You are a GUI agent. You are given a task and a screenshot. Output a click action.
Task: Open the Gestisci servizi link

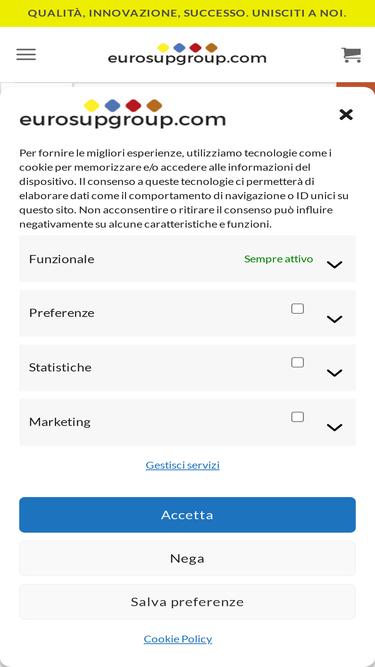[183, 465]
